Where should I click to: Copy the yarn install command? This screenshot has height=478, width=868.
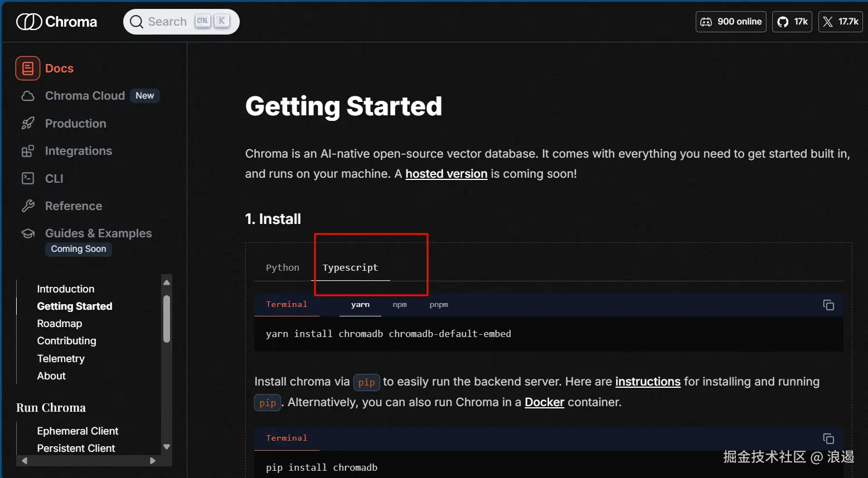pyautogui.click(x=828, y=305)
